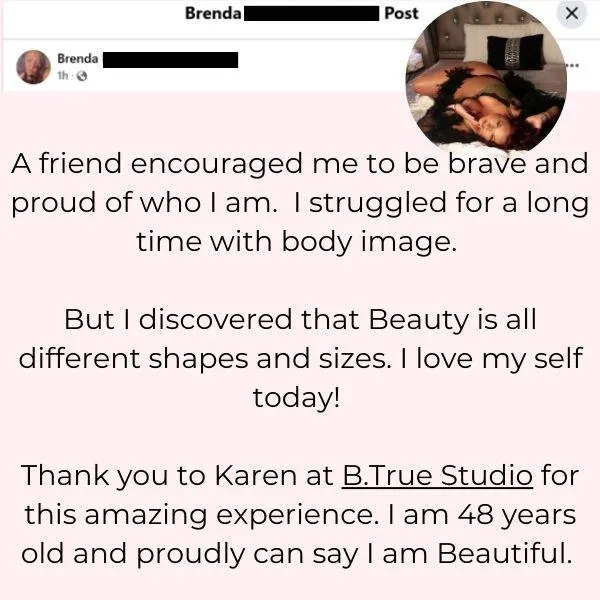Click the text "48 years" in the post

pyautogui.click(x=517, y=515)
